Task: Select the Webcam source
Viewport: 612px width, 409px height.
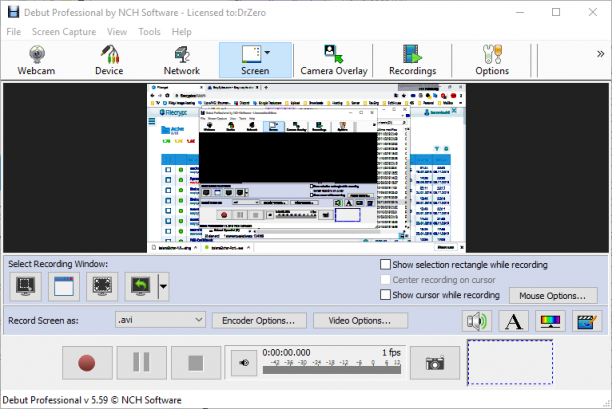Action: [x=36, y=60]
